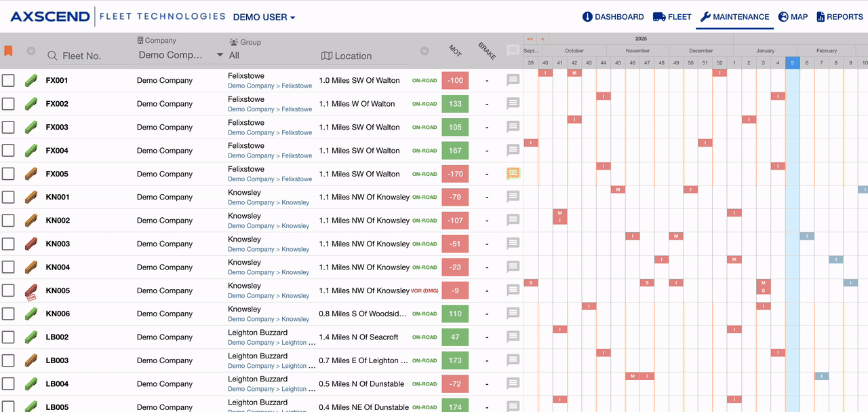Image resolution: width=868 pixels, height=412 pixels.
Task: Expand the DEMO USER account menu
Action: click(264, 17)
